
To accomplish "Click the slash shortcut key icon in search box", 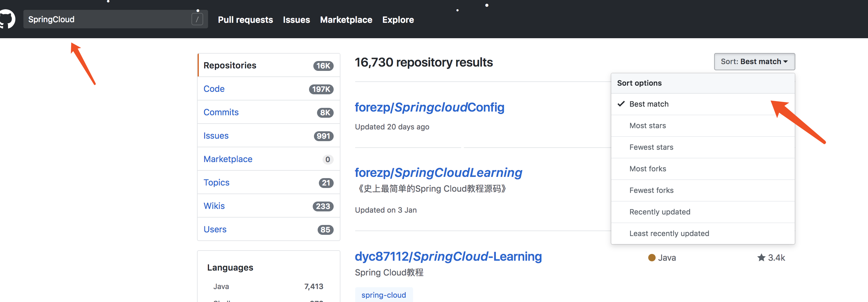I will (x=197, y=19).
